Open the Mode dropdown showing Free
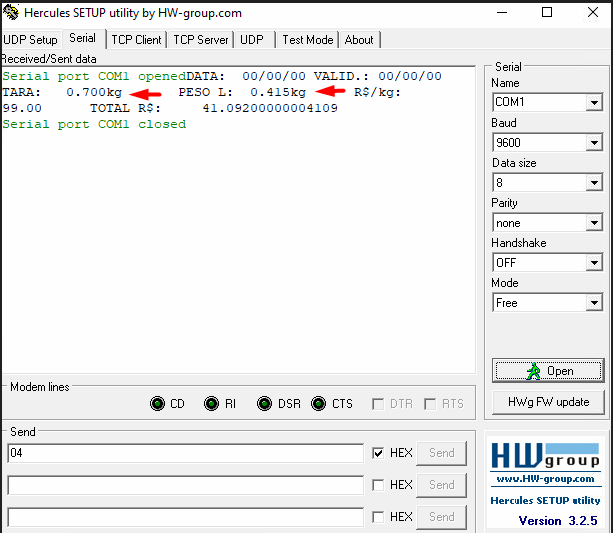This screenshot has width=613, height=533. [594, 303]
